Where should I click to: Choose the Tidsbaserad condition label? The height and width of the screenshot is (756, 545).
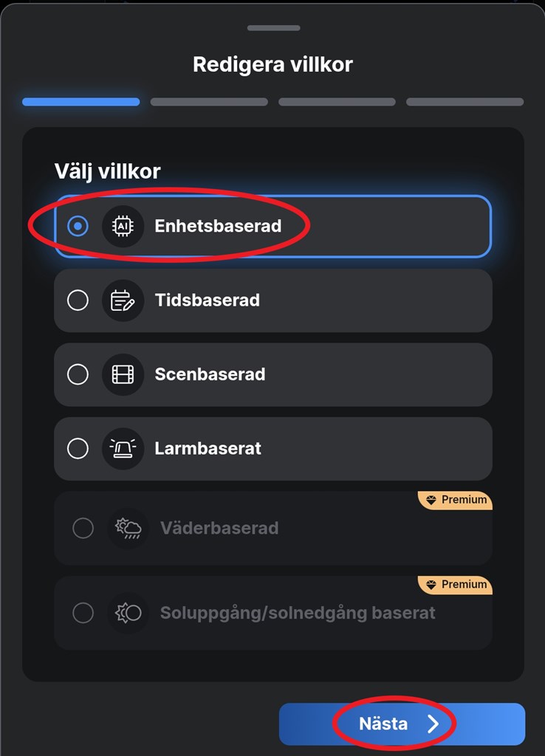207,300
